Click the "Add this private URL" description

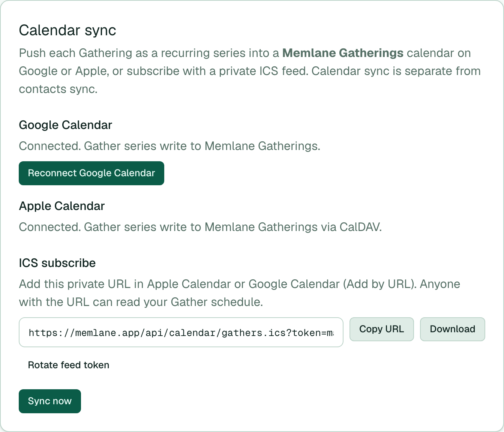pos(240,293)
